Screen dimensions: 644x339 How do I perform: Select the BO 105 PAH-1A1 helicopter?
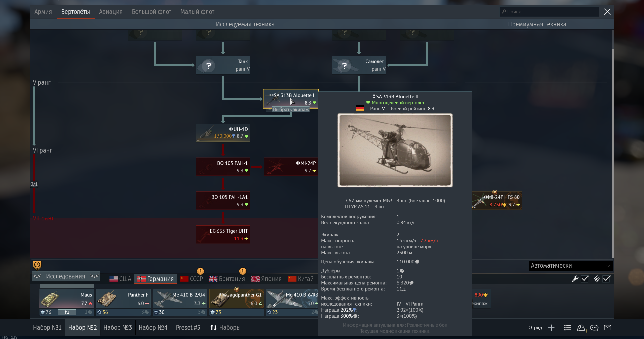[x=223, y=201]
